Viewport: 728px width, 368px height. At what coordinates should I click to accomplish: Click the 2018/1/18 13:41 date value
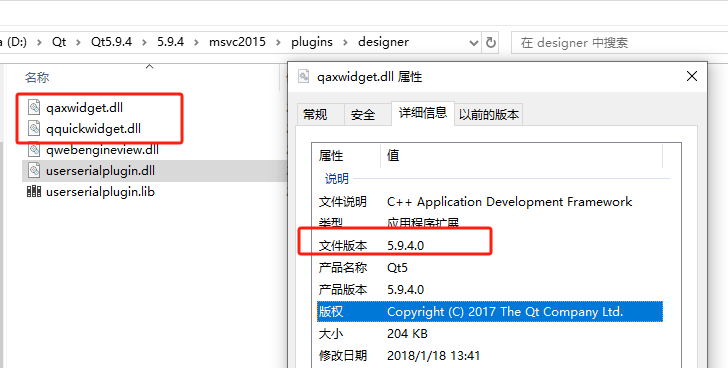433,355
